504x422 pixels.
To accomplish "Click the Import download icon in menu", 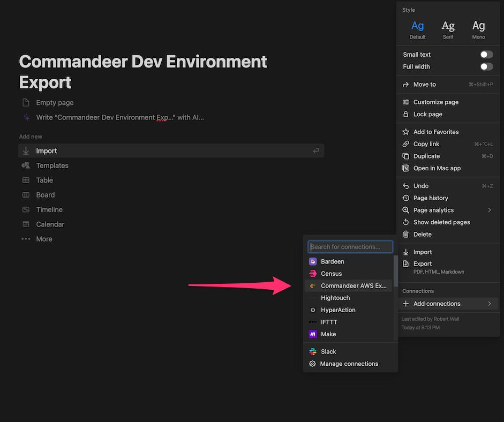I will [405, 252].
